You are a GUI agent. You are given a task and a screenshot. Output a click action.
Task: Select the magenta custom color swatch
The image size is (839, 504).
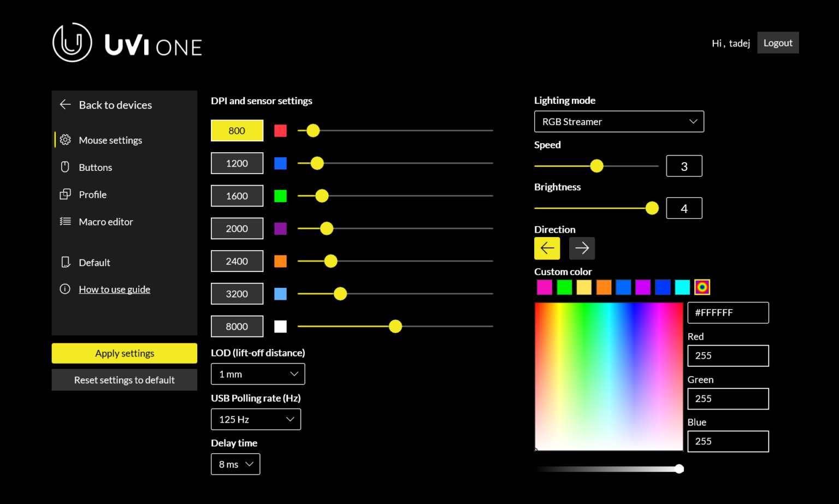tap(545, 287)
